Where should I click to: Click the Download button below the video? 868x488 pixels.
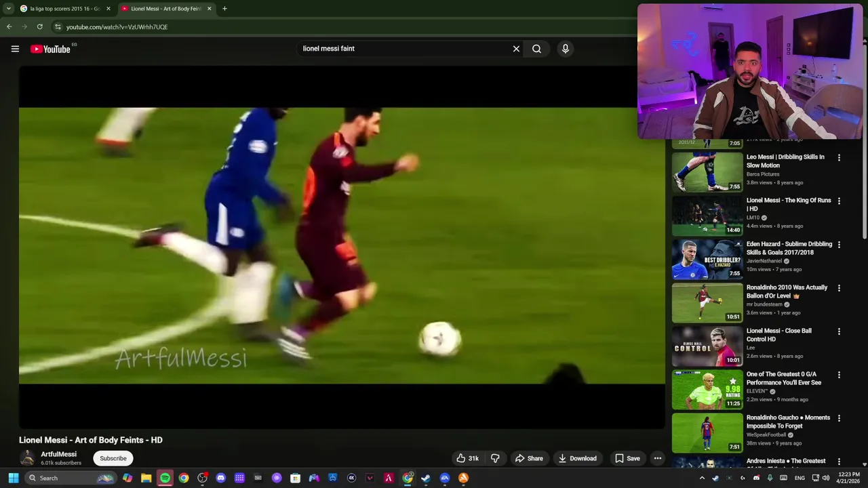tap(578, 458)
